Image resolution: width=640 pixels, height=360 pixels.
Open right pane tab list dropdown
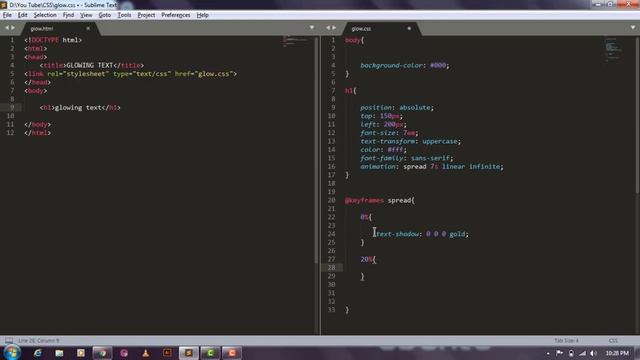tap(633, 28)
